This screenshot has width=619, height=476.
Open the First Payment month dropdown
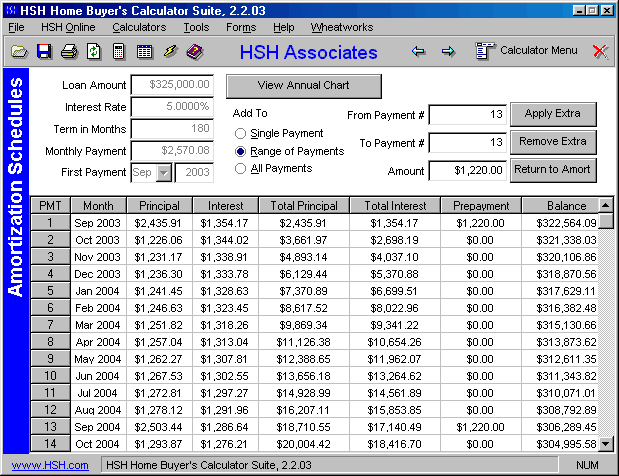click(x=163, y=173)
